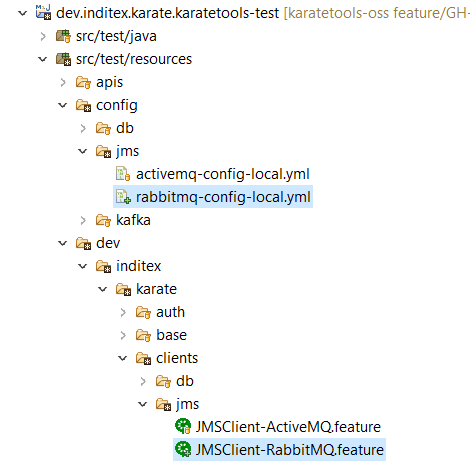Click the src/test/resources source folder icon

63,59
